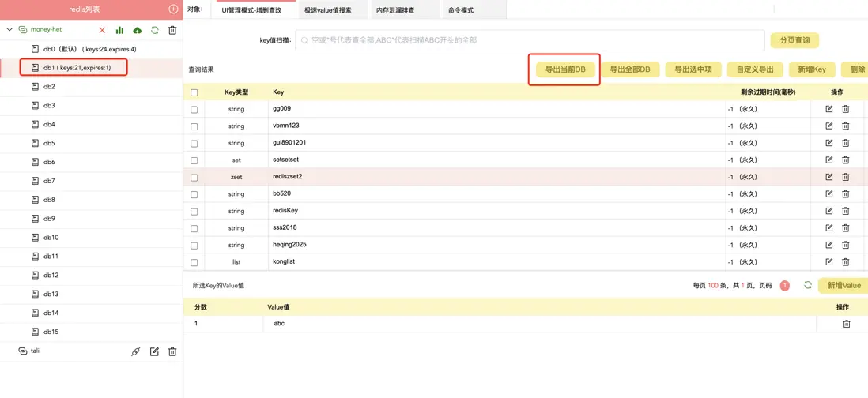Image resolution: width=868 pixels, height=398 pixels.
Task: Check the redisKey row checkbox
Action: 194,211
